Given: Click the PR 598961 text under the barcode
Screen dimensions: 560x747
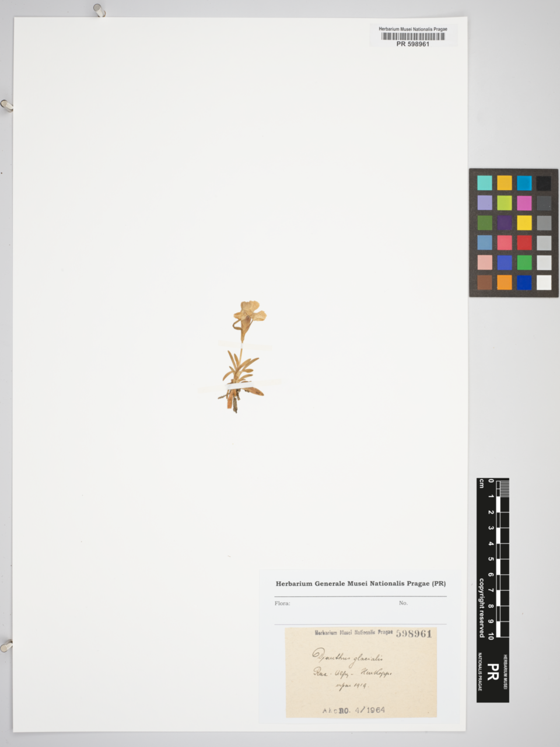Looking at the screenshot, I should coord(413,44).
